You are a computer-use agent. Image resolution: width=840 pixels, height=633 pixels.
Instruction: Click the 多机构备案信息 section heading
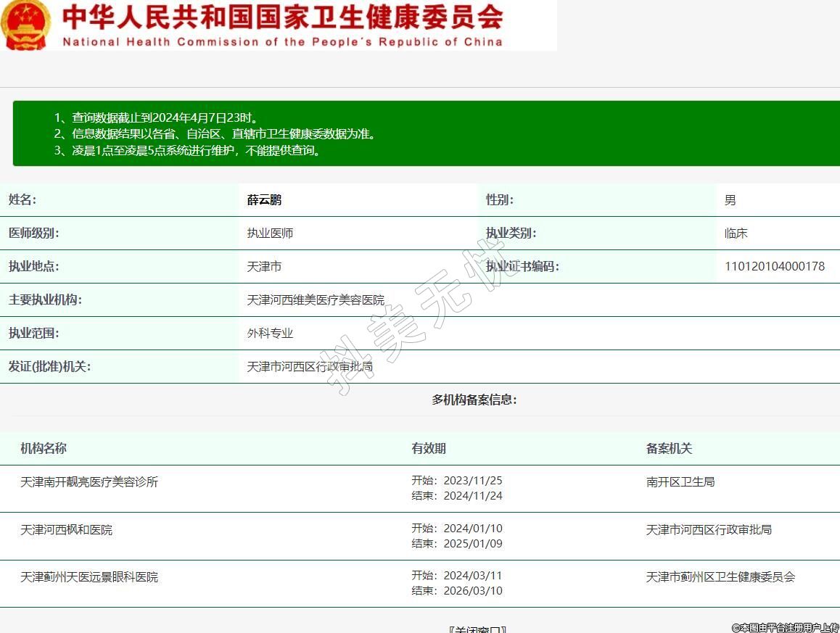pyautogui.click(x=474, y=400)
